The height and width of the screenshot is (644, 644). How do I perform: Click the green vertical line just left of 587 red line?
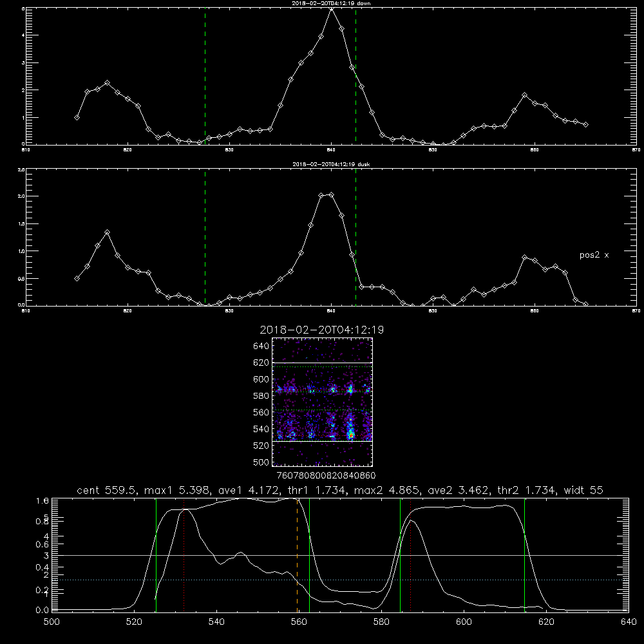400,555
